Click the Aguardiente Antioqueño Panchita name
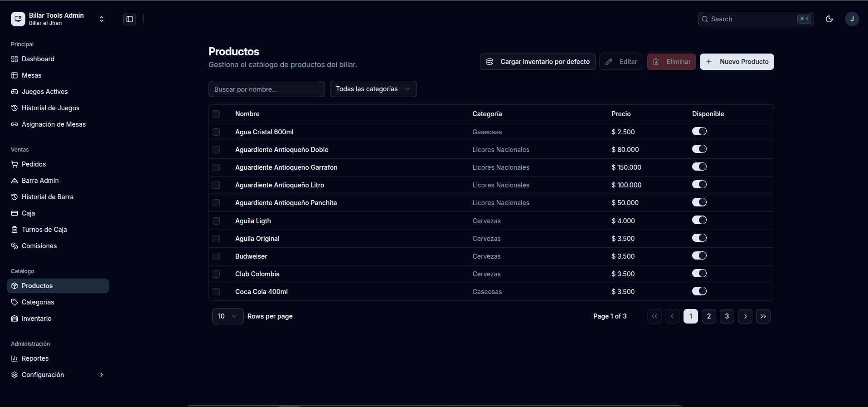The width and height of the screenshot is (868, 407). [286, 203]
